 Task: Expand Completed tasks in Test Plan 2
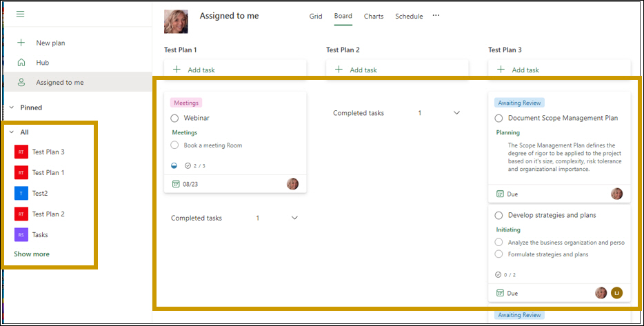point(456,113)
